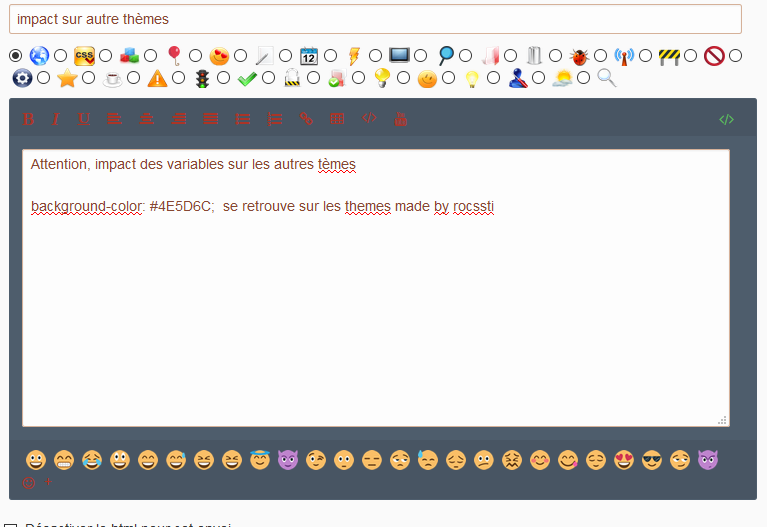The image size is (767, 527).
Task: Select the radio left of balloon pin icon
Action: pos(151,55)
